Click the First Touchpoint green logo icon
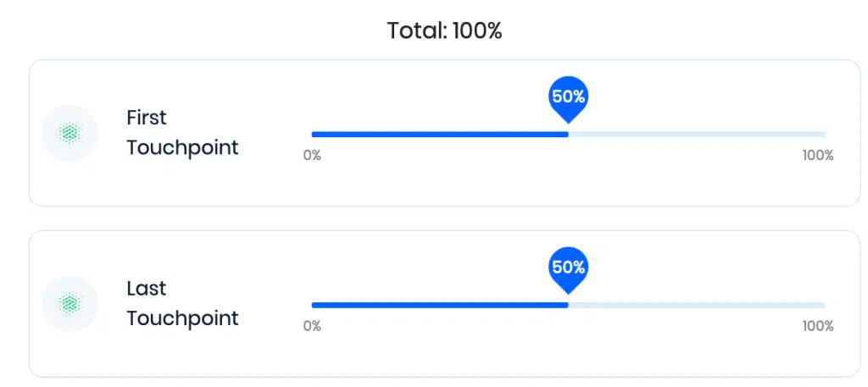 pyautogui.click(x=70, y=133)
